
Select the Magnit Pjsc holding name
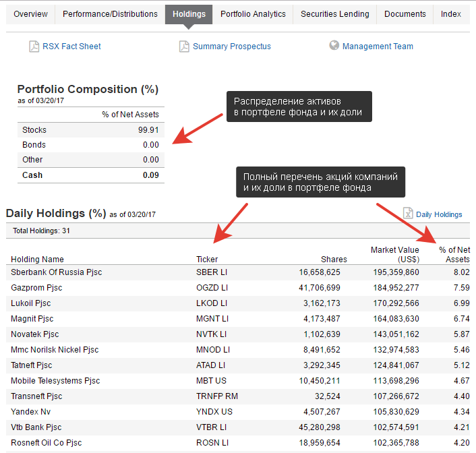32,319
